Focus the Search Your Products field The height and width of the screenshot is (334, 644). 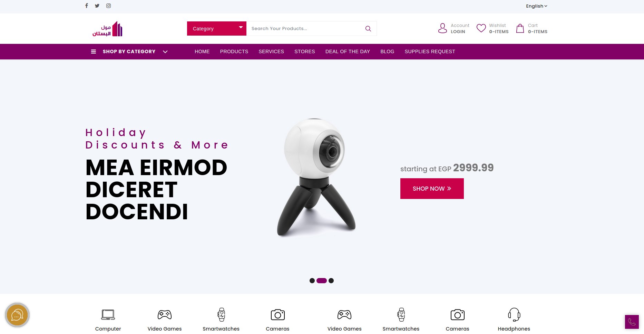pyautogui.click(x=305, y=29)
